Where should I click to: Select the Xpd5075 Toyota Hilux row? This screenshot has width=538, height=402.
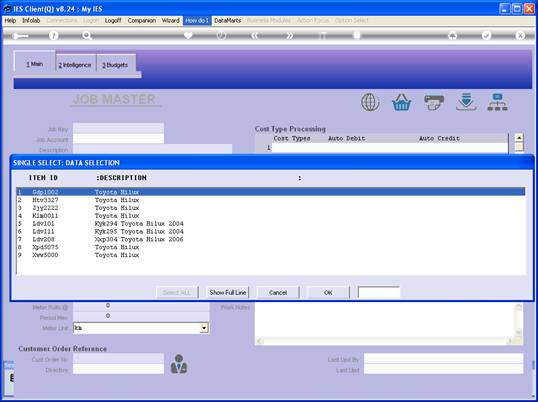pyautogui.click(x=271, y=247)
